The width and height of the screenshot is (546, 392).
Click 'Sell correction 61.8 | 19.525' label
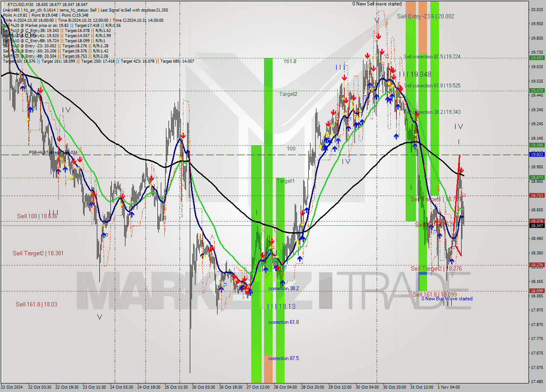[x=432, y=86]
